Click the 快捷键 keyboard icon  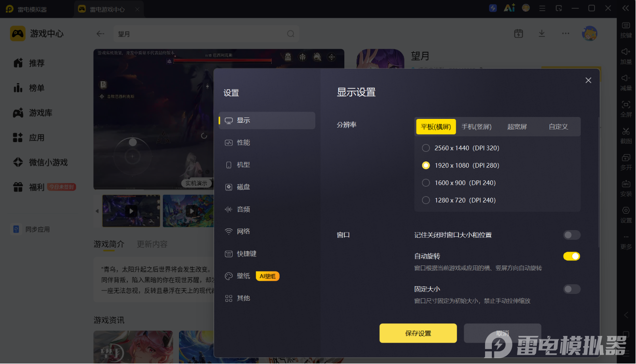tap(229, 254)
